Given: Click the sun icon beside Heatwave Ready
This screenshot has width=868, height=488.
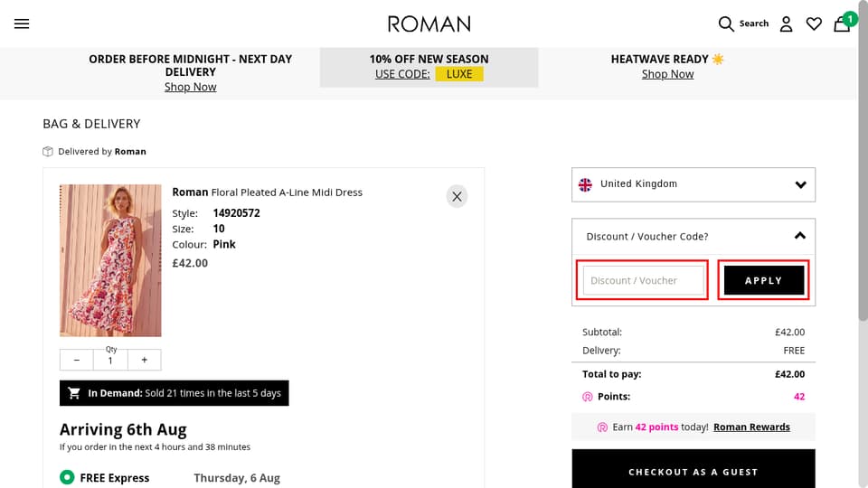Looking at the screenshot, I should (718, 59).
